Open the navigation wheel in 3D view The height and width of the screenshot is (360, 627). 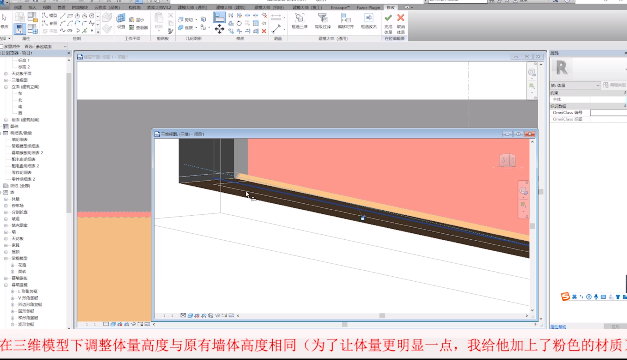[x=523, y=191]
